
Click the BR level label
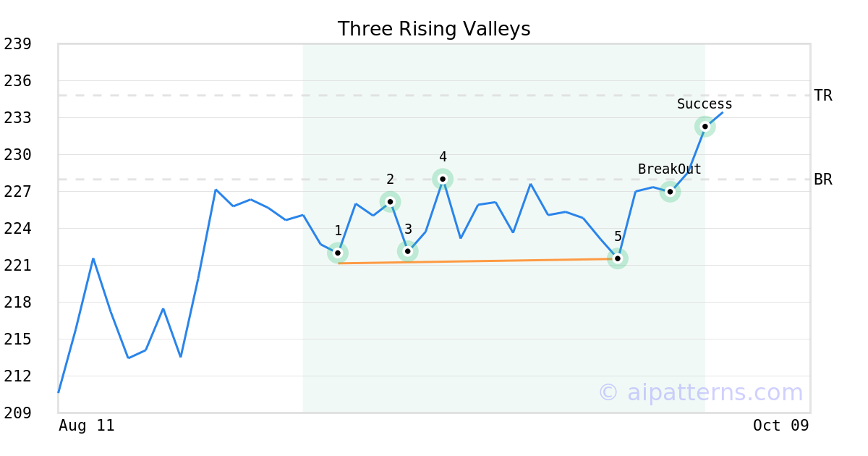(823, 180)
